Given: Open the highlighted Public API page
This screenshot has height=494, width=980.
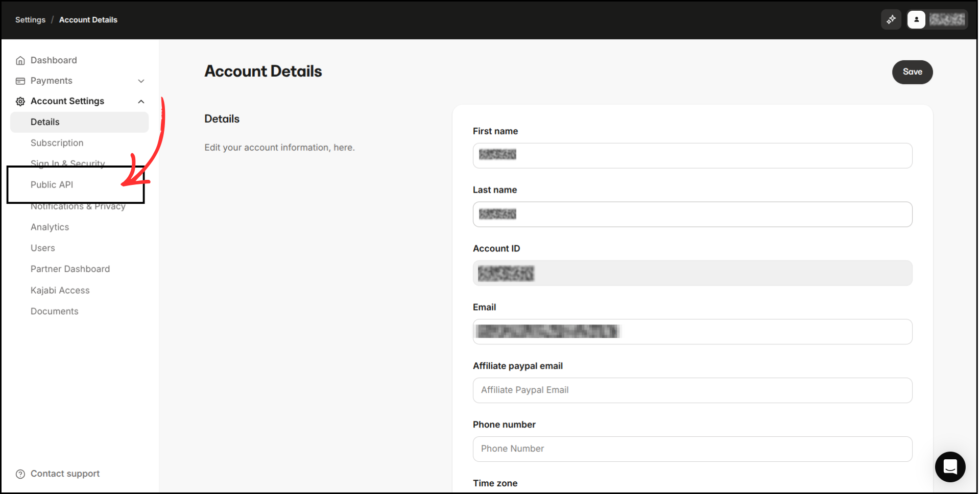Looking at the screenshot, I should click(52, 184).
